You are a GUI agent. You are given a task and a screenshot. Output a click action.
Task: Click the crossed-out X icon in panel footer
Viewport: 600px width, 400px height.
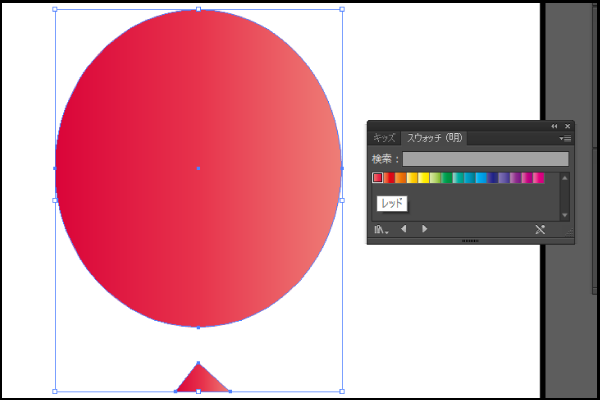click(540, 229)
